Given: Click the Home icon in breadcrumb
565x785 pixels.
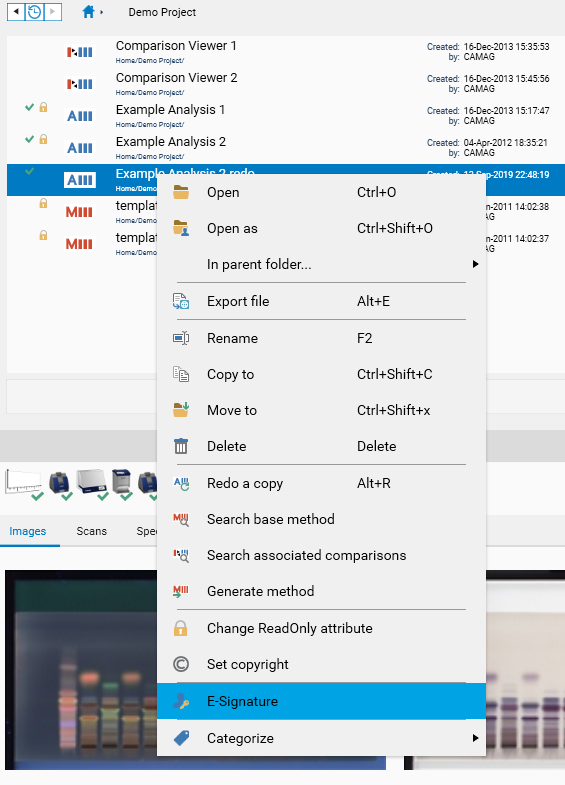Looking at the screenshot, I should point(88,12).
